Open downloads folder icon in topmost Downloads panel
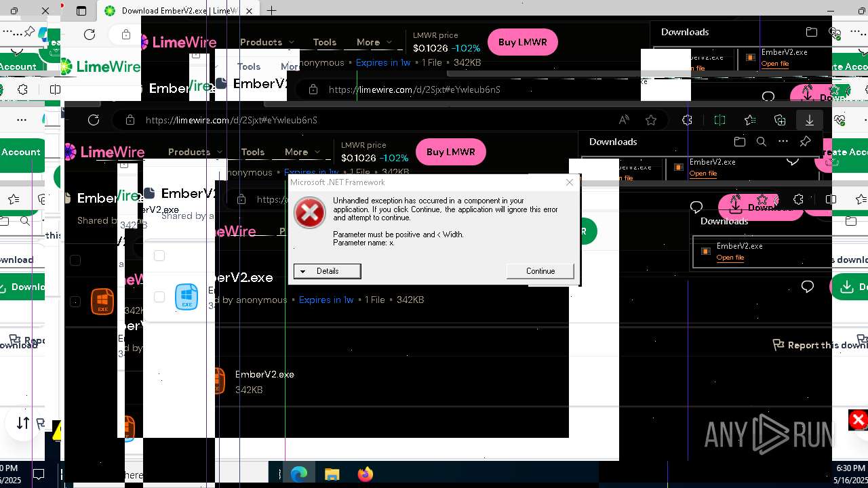868x488 pixels. [x=811, y=32]
